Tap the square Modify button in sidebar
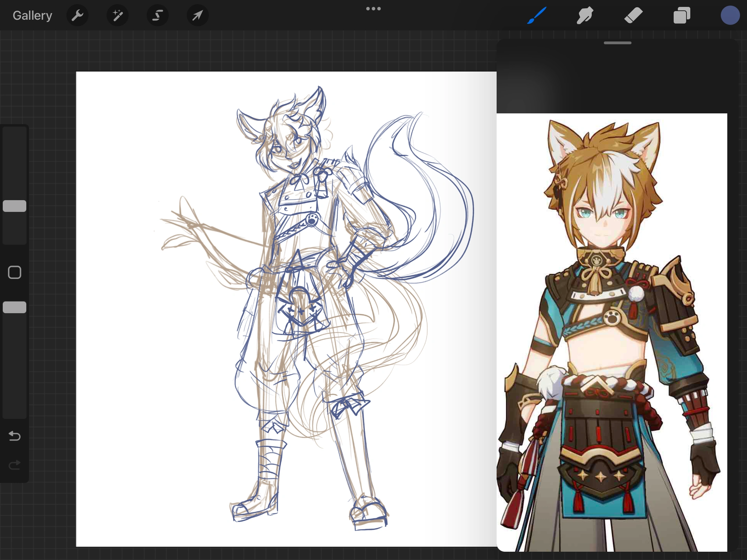The width and height of the screenshot is (747, 560). coord(15,272)
